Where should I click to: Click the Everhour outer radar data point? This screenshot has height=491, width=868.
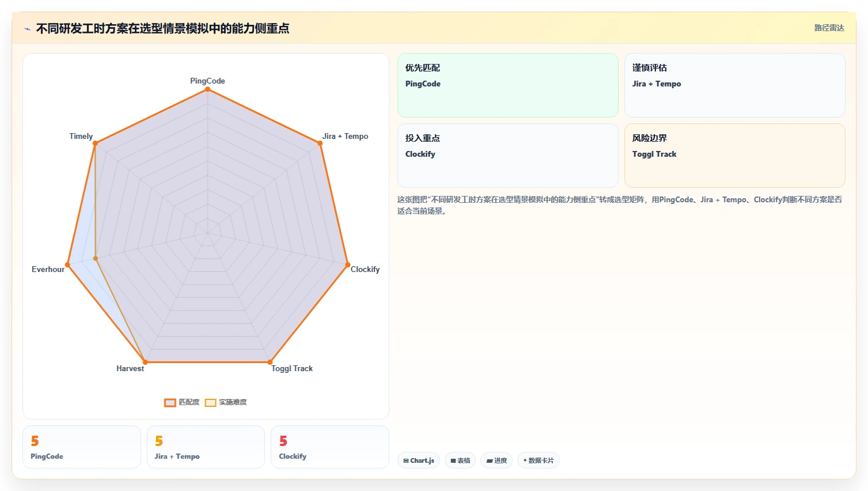point(67,265)
